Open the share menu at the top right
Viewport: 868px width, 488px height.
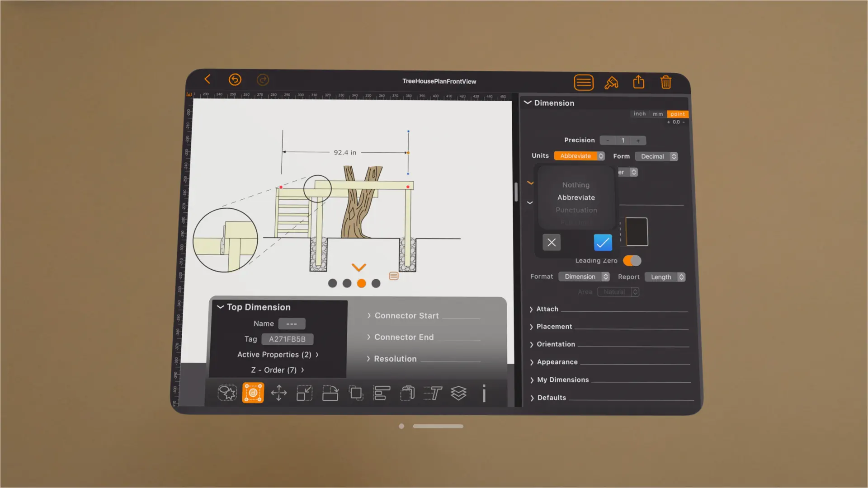click(x=638, y=82)
